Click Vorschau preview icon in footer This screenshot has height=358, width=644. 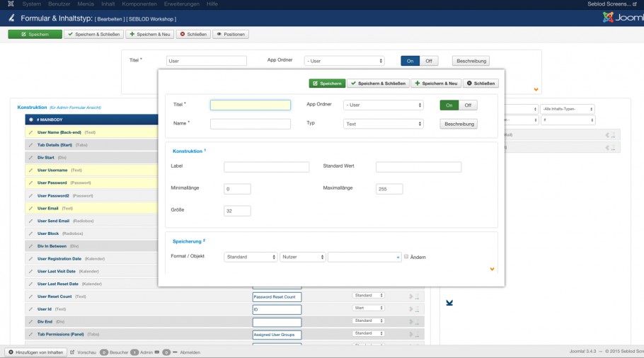(72, 352)
